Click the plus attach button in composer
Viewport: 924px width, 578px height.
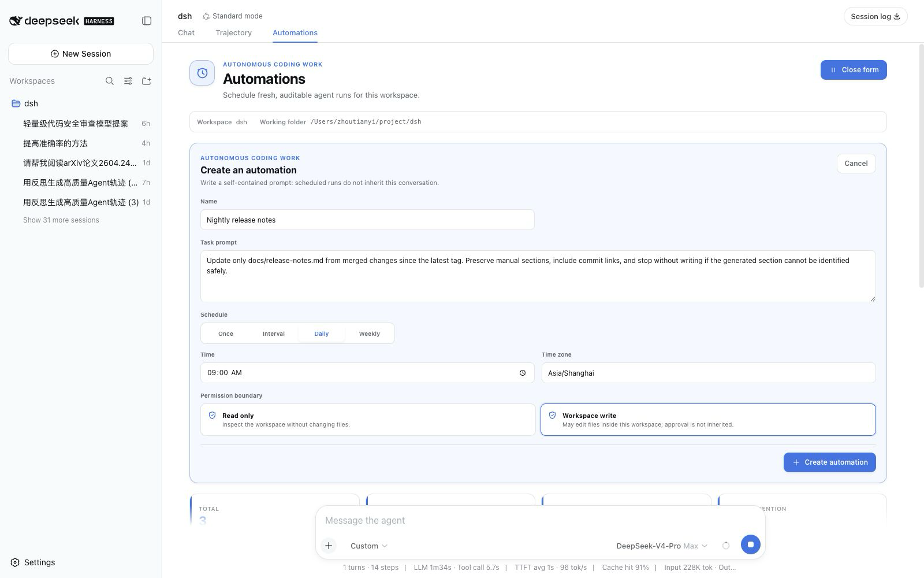[329, 546]
